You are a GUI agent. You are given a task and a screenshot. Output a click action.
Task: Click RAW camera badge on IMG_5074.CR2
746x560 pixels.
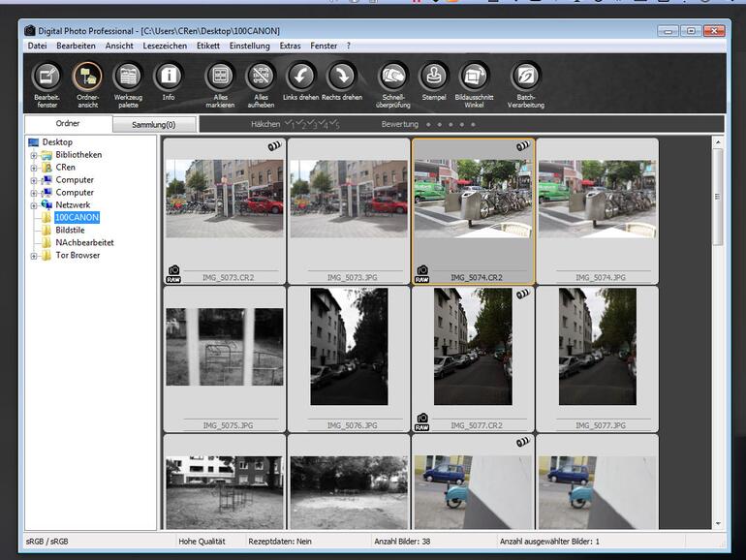tap(422, 274)
